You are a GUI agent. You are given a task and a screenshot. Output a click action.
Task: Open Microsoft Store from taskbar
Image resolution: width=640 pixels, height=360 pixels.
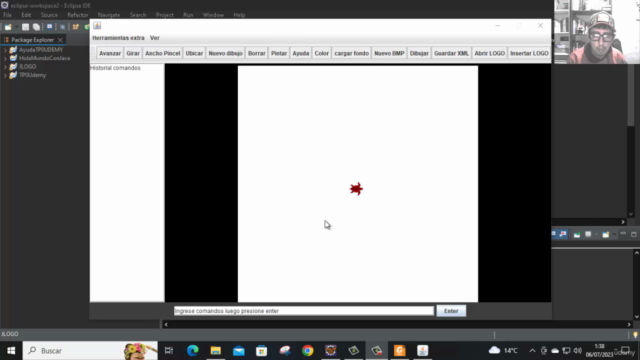coord(262,351)
